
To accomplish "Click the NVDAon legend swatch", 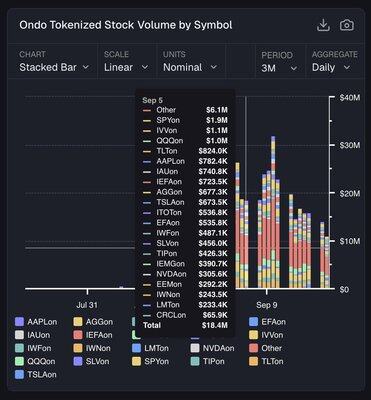I will (195, 348).
